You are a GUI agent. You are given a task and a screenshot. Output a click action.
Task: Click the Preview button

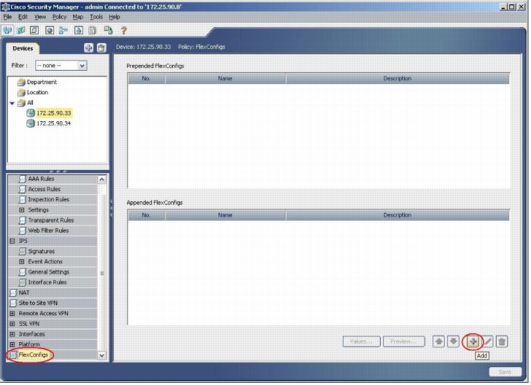[404, 341]
